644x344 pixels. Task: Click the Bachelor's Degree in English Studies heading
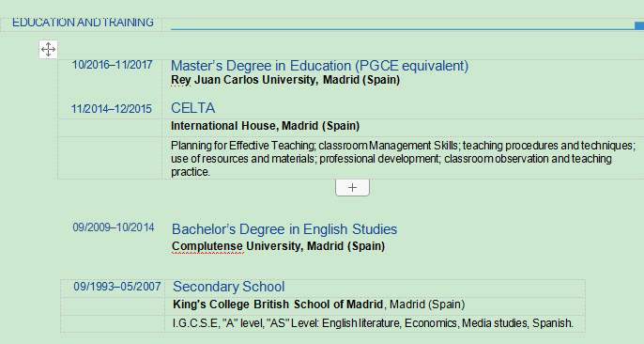(x=284, y=229)
